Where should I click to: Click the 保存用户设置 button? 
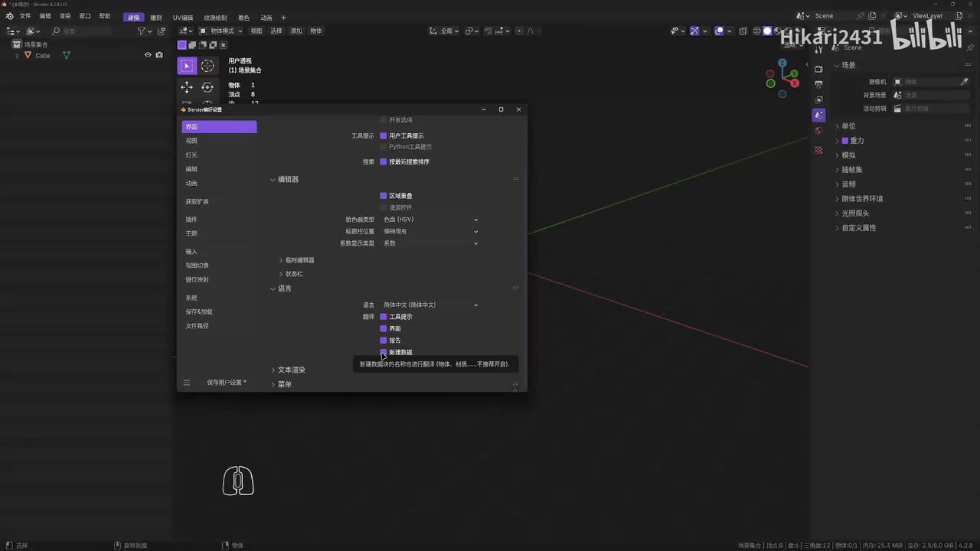[227, 383]
